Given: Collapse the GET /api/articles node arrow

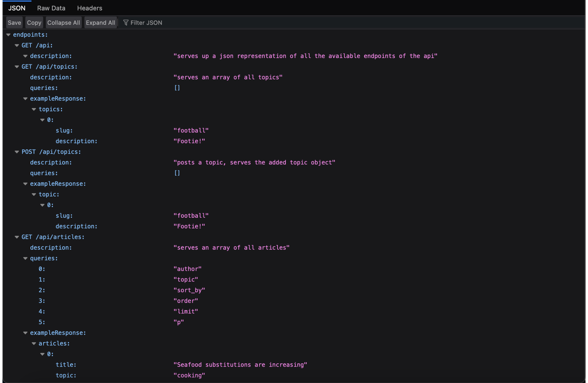Looking at the screenshot, I should pyautogui.click(x=17, y=237).
